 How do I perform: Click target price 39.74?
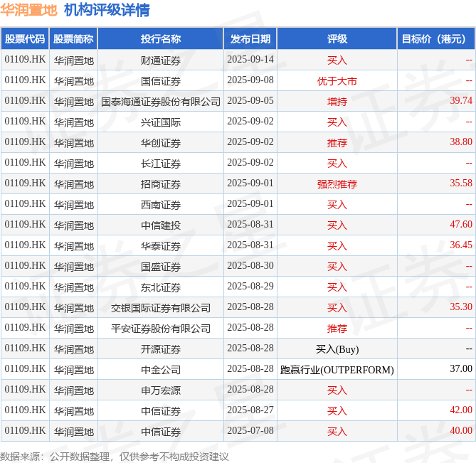pyautogui.click(x=461, y=100)
